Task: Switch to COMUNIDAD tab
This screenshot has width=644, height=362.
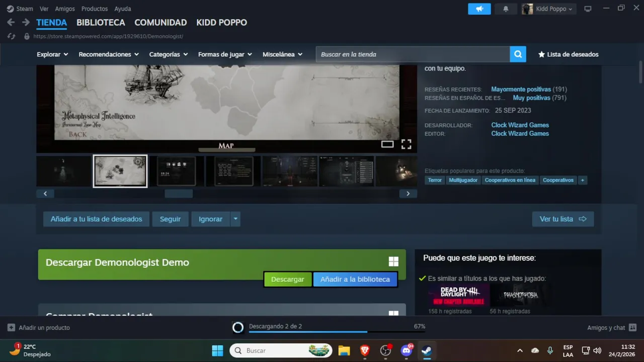Action: coord(160,23)
